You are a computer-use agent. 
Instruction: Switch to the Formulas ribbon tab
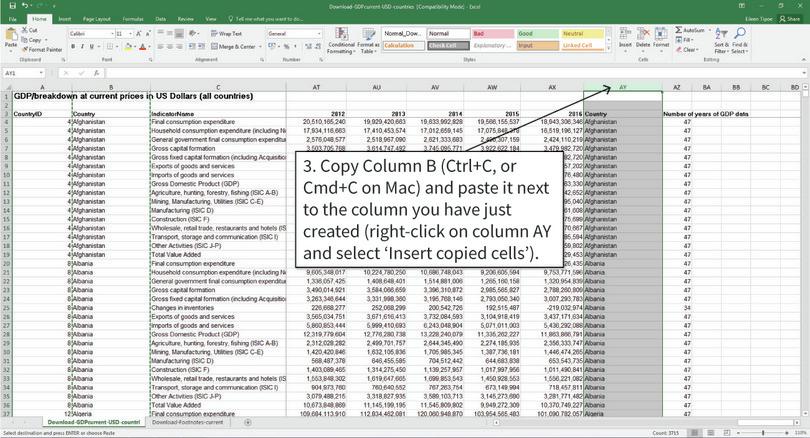(133, 19)
